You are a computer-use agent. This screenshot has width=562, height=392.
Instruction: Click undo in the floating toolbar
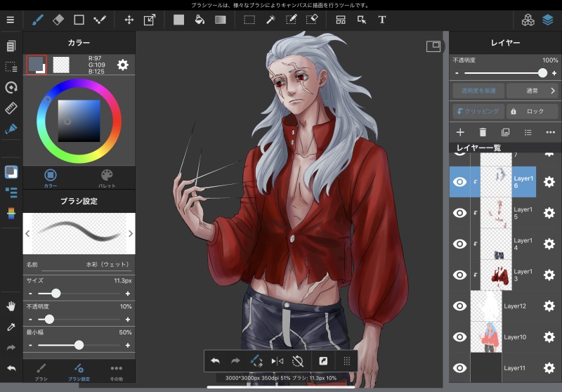[x=216, y=361]
